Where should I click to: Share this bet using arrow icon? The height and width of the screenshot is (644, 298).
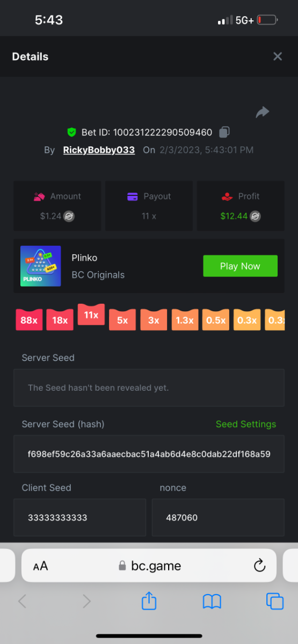[x=262, y=112]
